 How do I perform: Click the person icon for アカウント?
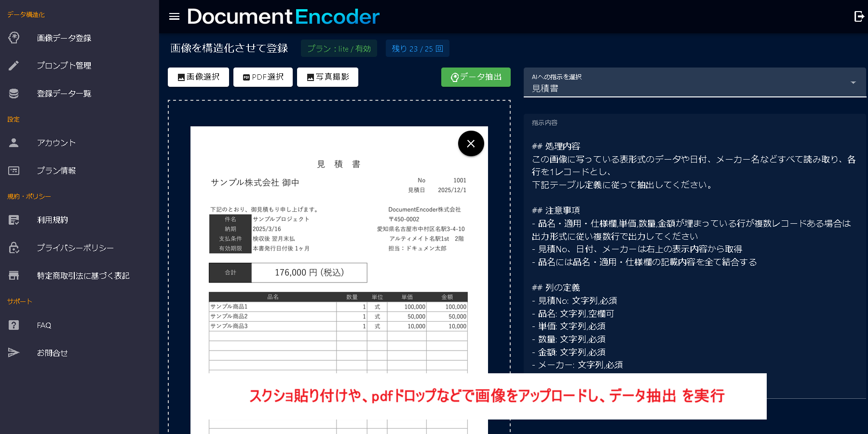point(14,143)
